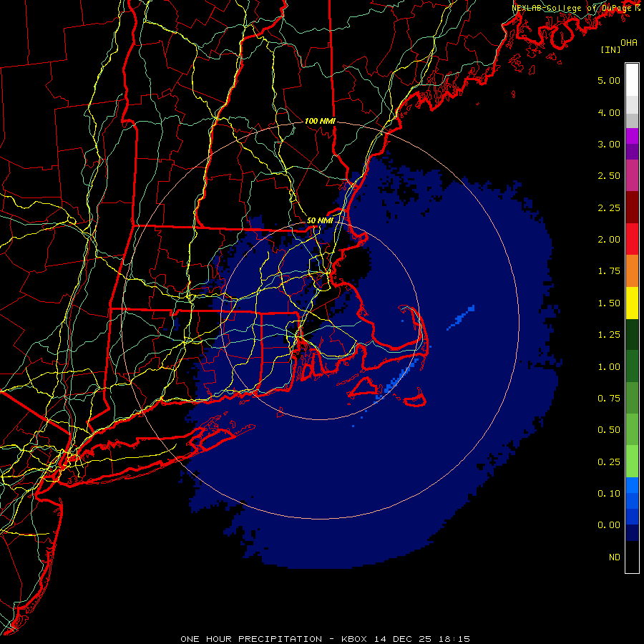The height and width of the screenshot is (644, 644).
Task: Select the '3.00' scale value
Action: point(609,144)
